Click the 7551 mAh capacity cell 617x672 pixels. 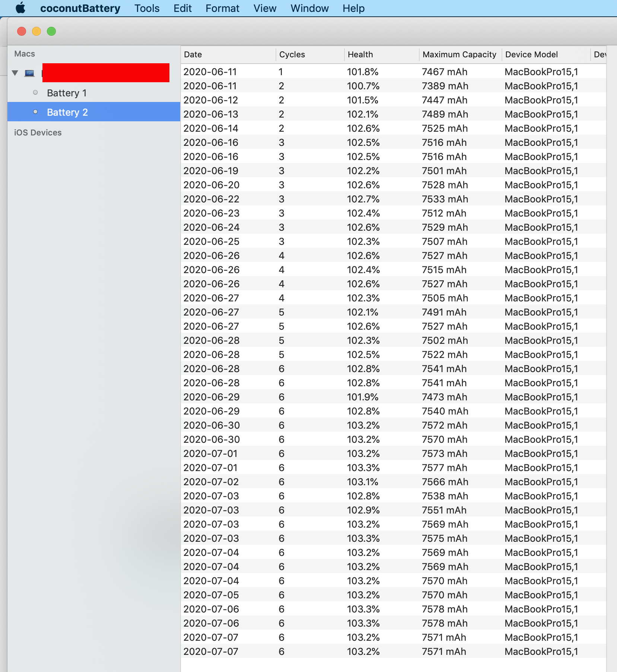pyautogui.click(x=444, y=510)
